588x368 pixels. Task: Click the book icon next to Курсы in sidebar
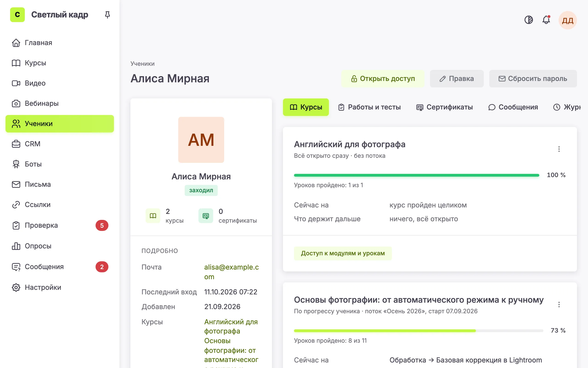(16, 63)
